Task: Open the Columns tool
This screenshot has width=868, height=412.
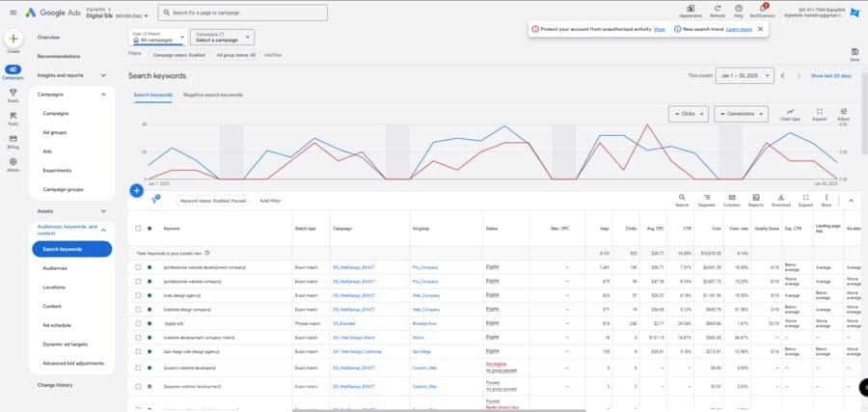Action: [x=731, y=201]
